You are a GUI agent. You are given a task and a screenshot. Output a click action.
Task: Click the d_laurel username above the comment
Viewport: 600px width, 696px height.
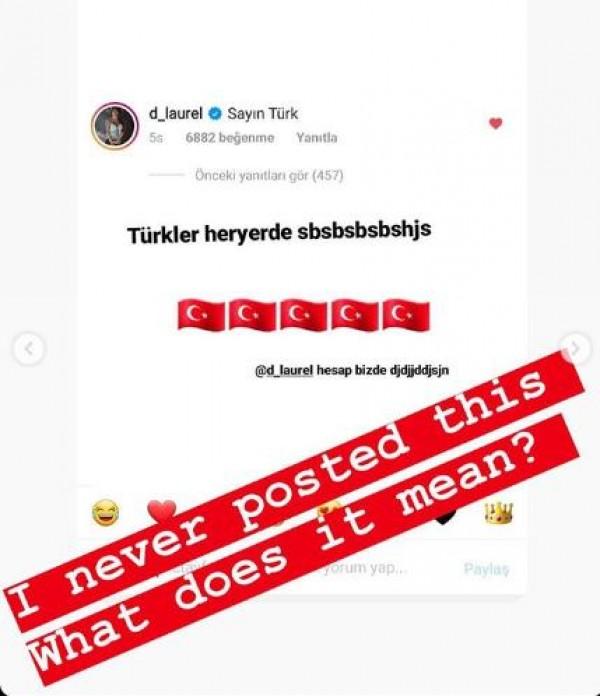pyautogui.click(x=176, y=114)
